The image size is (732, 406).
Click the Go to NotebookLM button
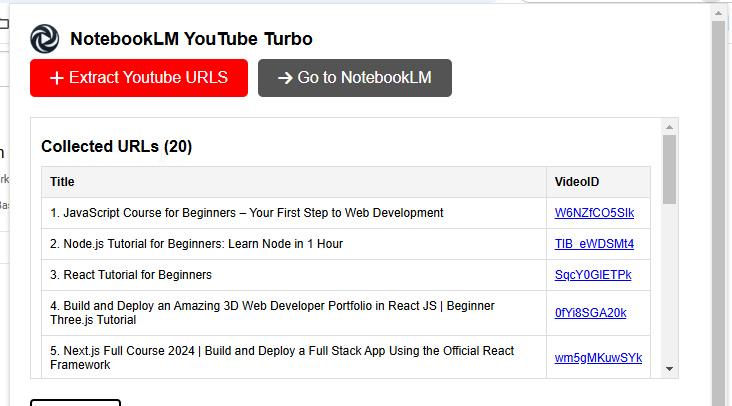point(355,78)
